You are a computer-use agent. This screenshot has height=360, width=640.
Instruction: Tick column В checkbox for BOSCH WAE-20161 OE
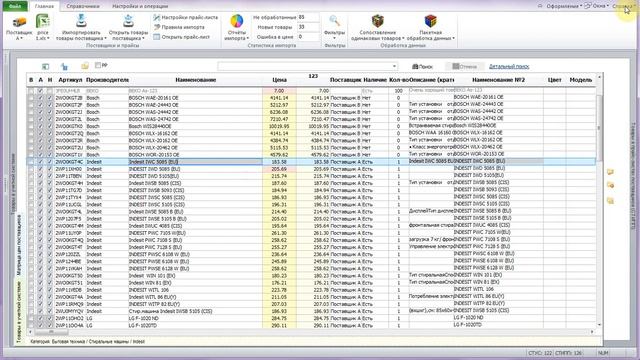(31, 98)
